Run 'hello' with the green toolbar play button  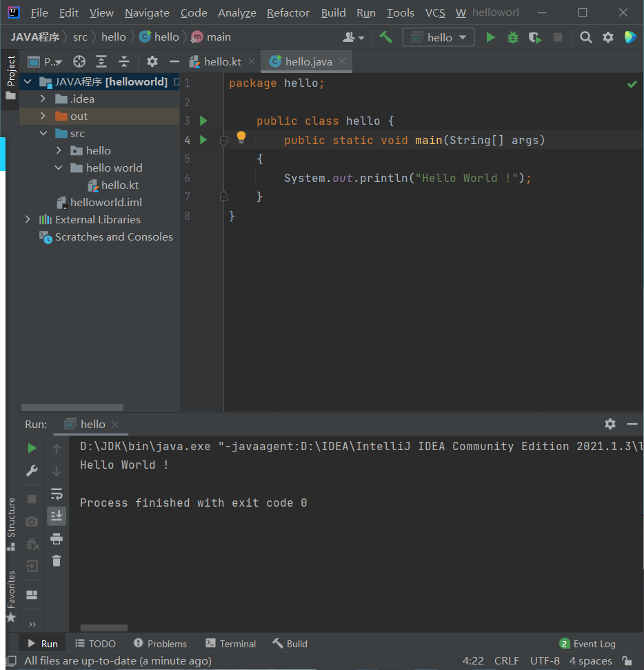coord(491,38)
